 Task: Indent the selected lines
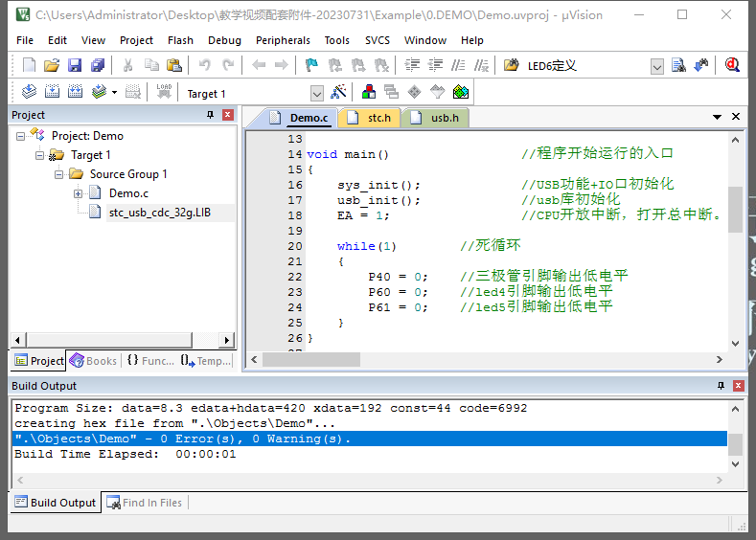click(412, 65)
